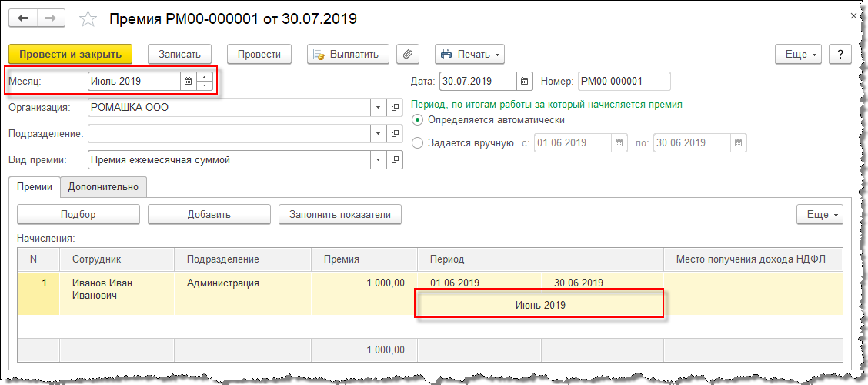The image size is (868, 385).
Task: Select 'Определяется автоматически' radio option
Action: [x=418, y=120]
